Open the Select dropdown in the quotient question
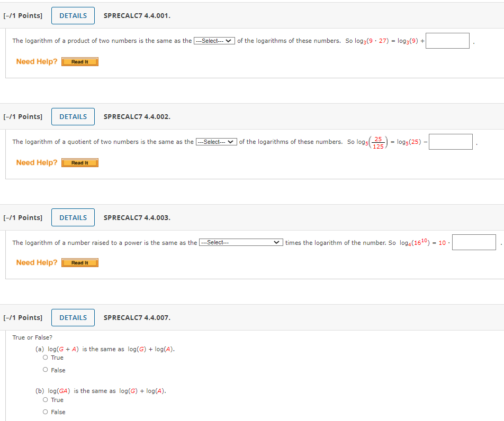The height and width of the screenshot is (421, 504). 216,142
